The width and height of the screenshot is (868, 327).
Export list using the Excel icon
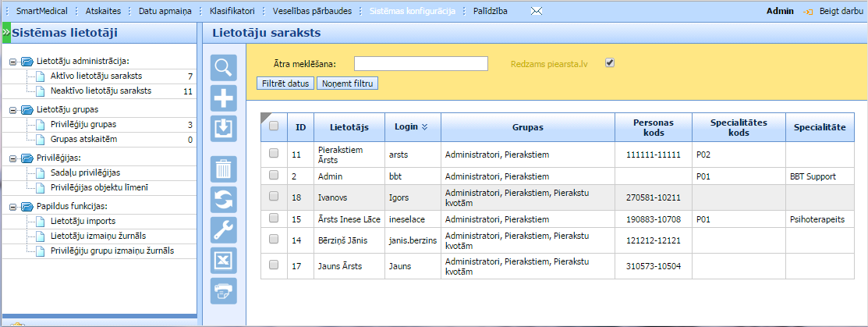(x=224, y=259)
